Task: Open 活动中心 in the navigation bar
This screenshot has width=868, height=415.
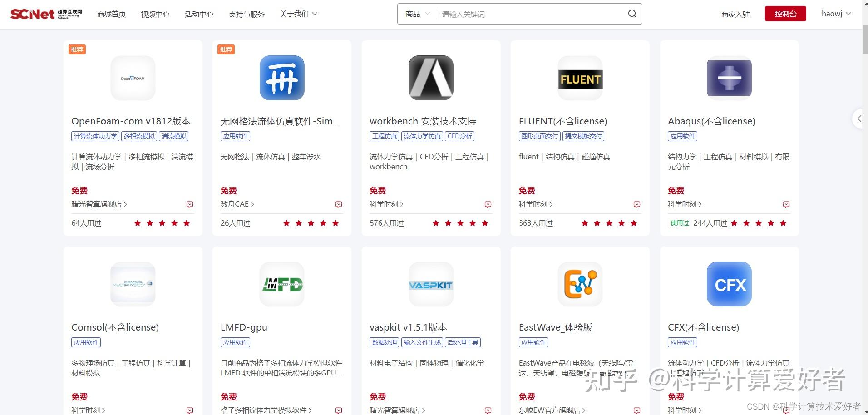Action: tap(199, 14)
